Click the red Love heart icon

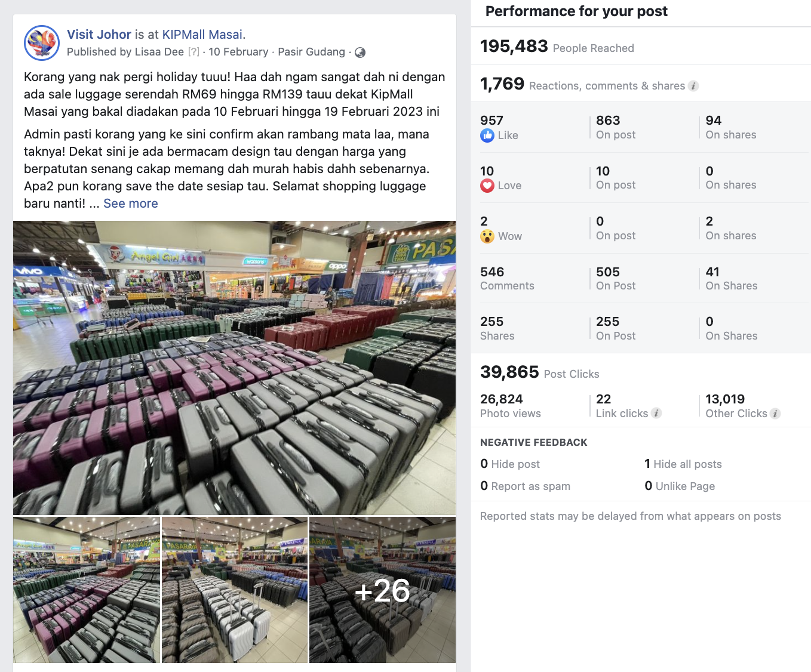coord(487,186)
